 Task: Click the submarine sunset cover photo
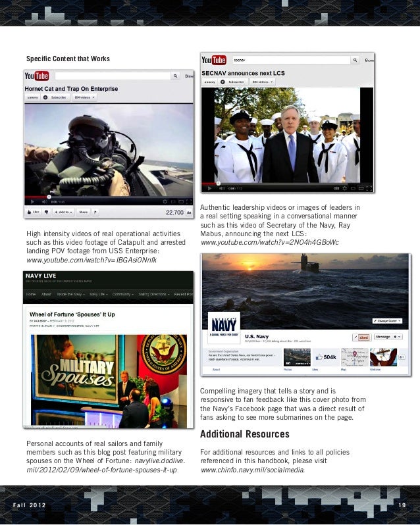click(305, 291)
